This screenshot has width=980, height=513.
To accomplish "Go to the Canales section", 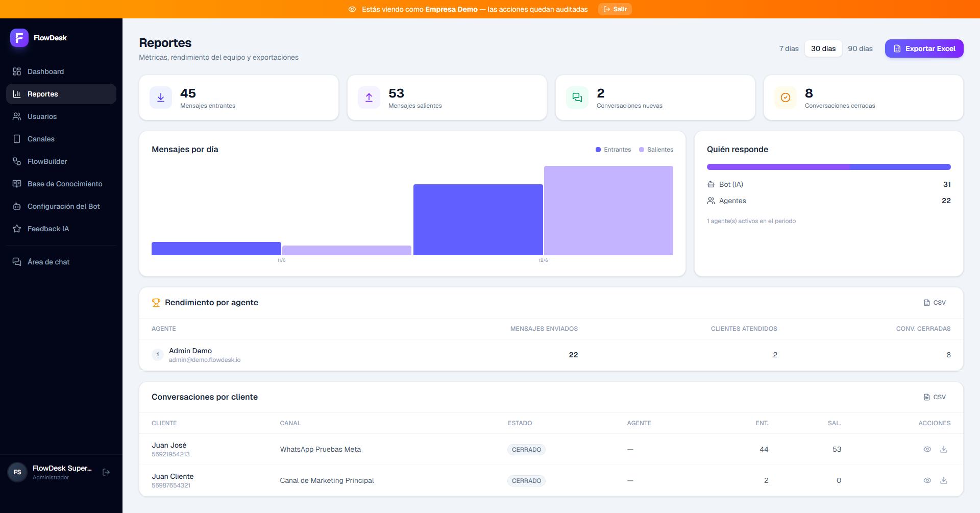I will click(61, 139).
